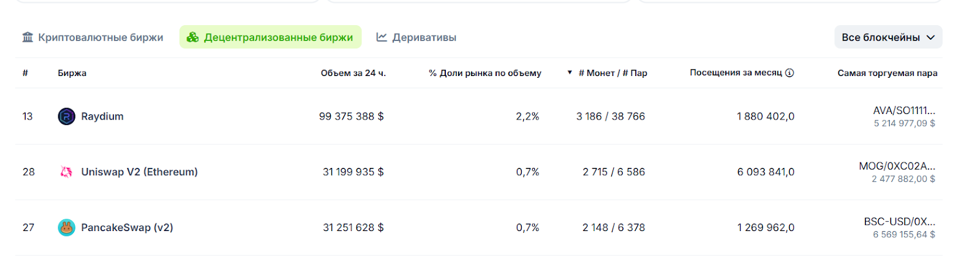Expand the Все блокчейны dropdown
Image resolution: width=980 pixels, height=258 pixels.
[x=888, y=37]
